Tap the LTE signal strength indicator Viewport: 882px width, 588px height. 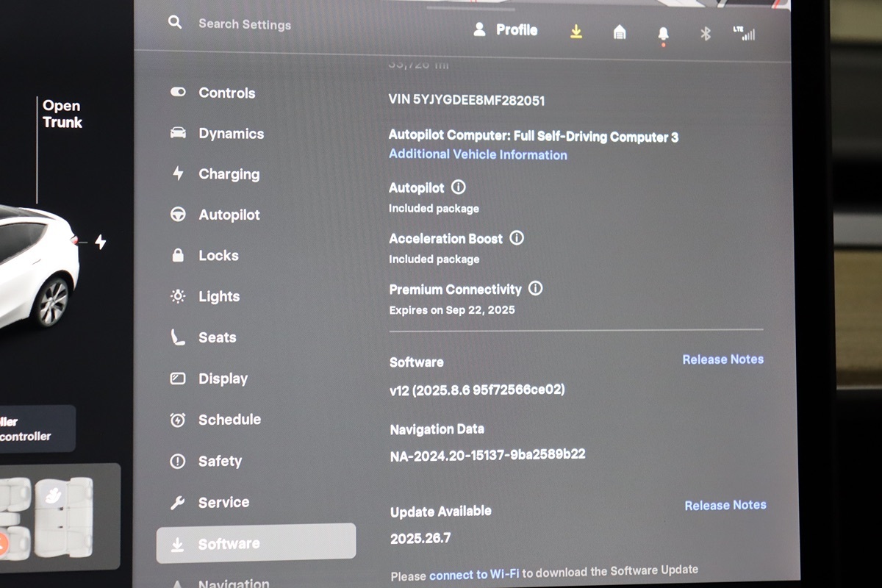(x=744, y=33)
